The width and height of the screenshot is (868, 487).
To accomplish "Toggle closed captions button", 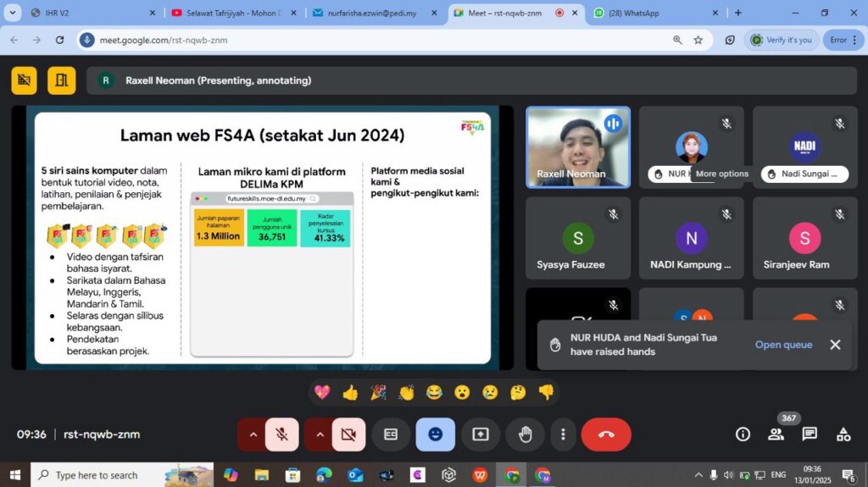I will click(x=391, y=434).
